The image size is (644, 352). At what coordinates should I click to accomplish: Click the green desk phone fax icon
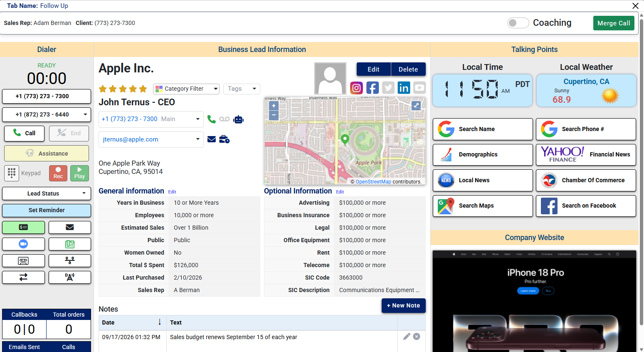click(70, 244)
